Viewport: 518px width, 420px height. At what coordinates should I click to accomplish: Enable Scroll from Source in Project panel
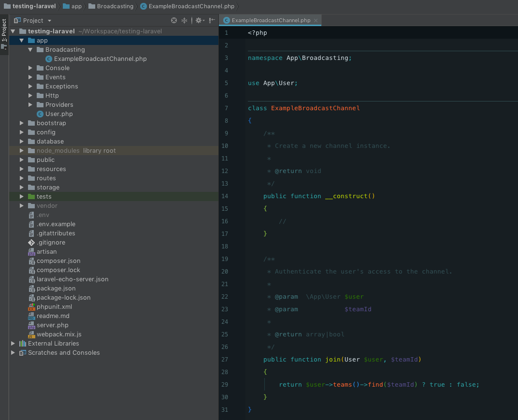[173, 20]
